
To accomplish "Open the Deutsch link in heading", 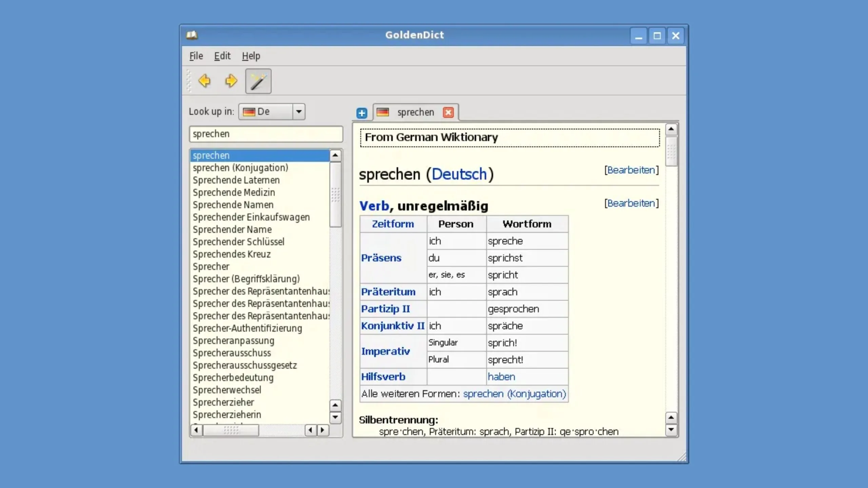I will point(459,174).
